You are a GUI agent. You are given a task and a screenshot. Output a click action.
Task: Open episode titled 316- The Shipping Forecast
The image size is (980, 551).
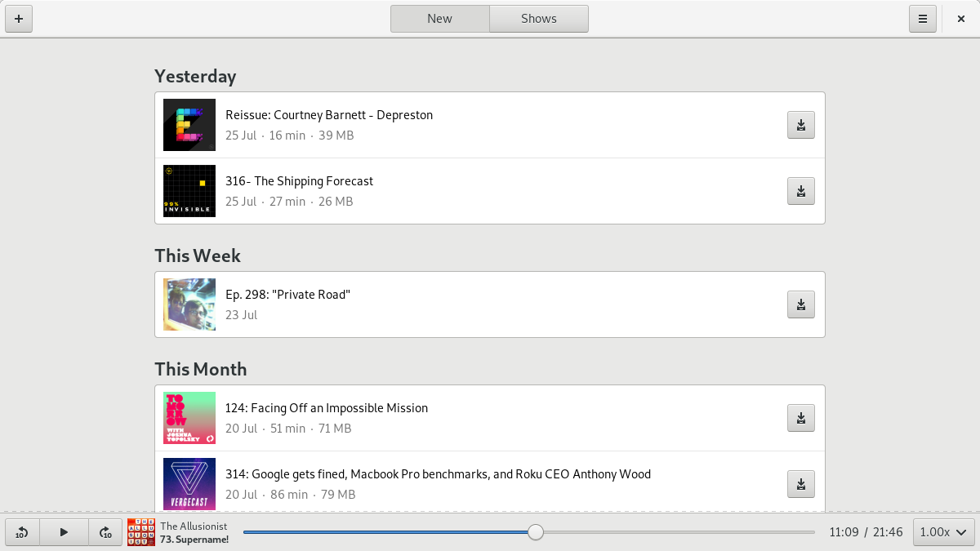coord(299,181)
